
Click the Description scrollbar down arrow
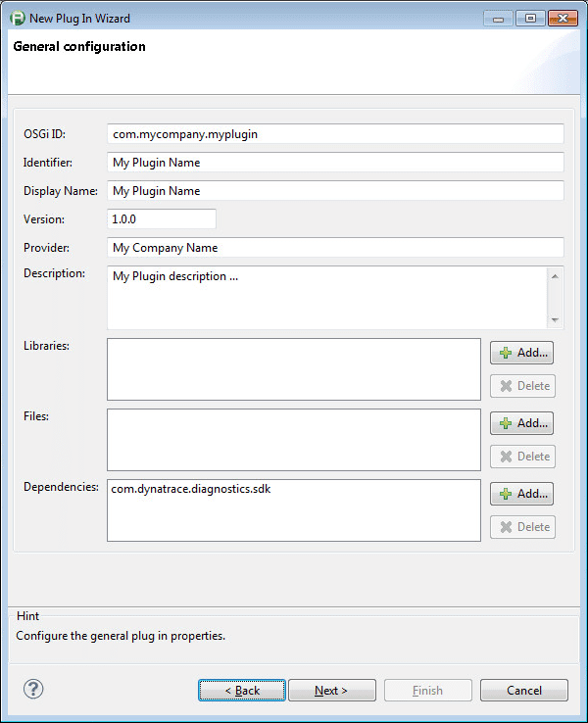555,319
